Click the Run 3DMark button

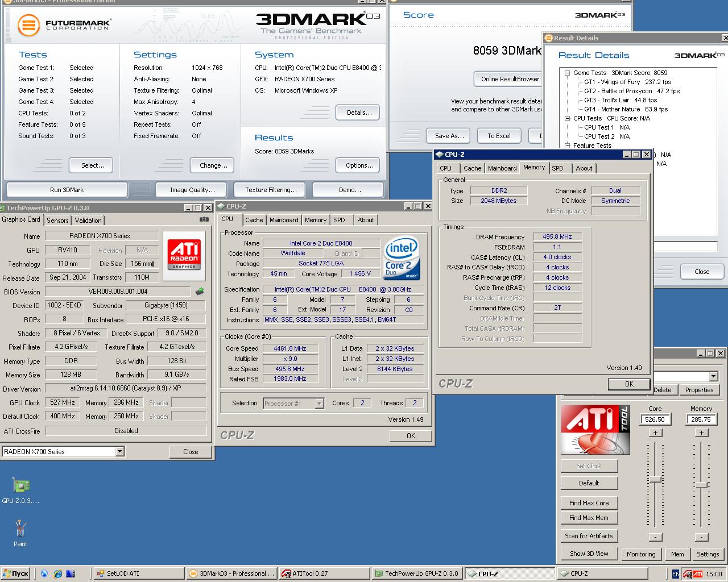pos(67,190)
